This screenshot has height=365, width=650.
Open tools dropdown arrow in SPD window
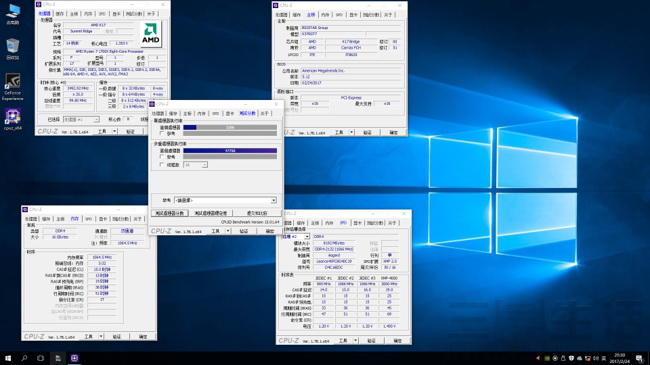pyautogui.click(x=356, y=341)
